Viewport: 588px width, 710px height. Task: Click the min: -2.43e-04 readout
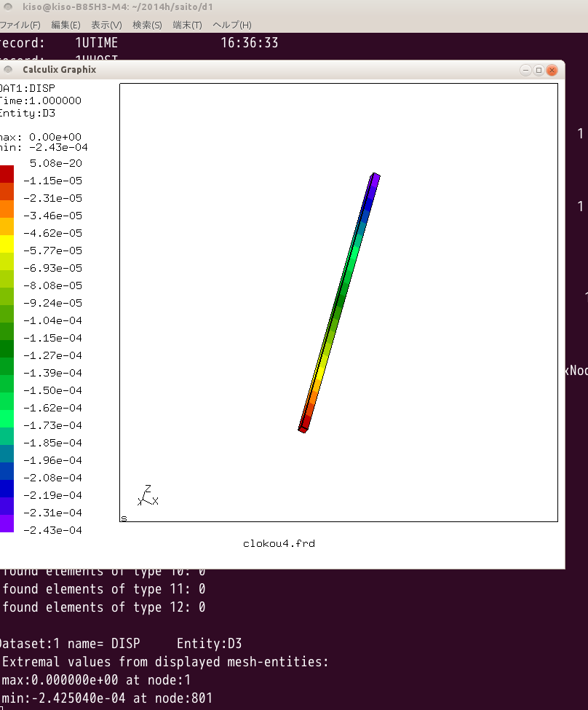tap(44, 147)
